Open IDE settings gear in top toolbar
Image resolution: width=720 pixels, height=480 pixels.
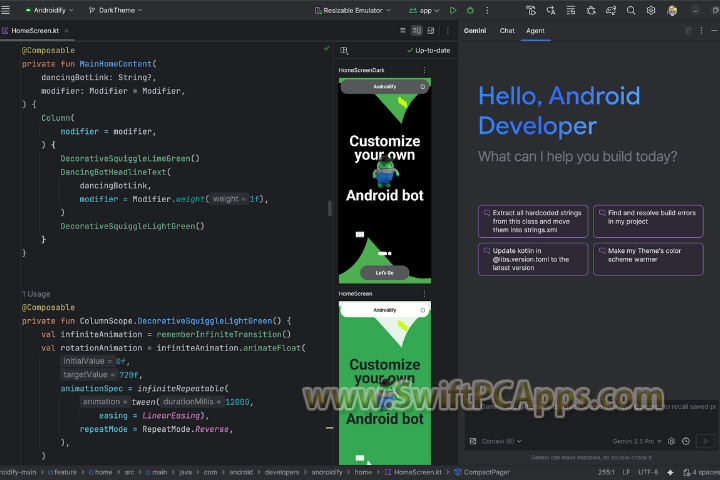pos(651,10)
